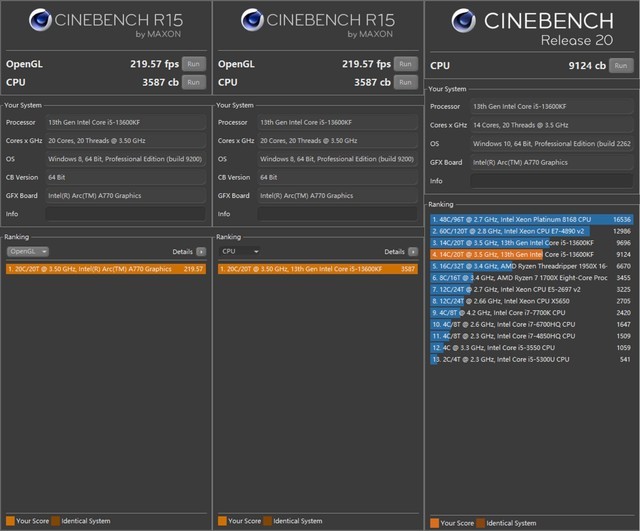Click the Info field in the Release 20 window
Viewport: 640px width, 531px height.
click(551, 181)
